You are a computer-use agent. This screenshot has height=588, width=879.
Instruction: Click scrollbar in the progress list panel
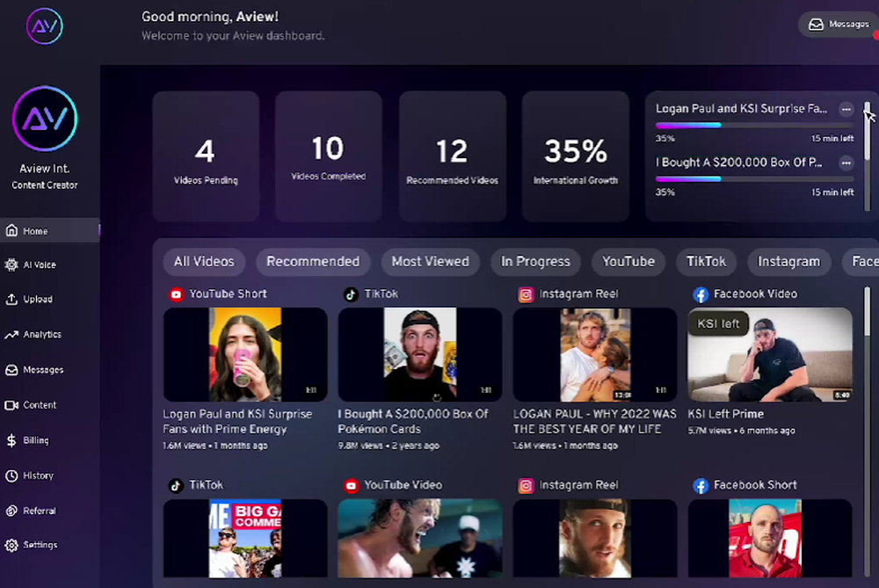pyautogui.click(x=868, y=156)
